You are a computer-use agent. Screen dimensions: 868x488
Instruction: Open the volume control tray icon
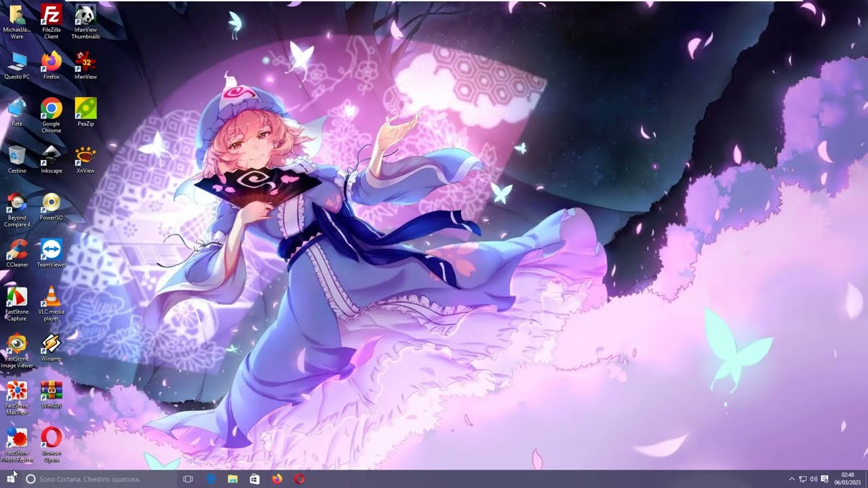tap(814, 479)
